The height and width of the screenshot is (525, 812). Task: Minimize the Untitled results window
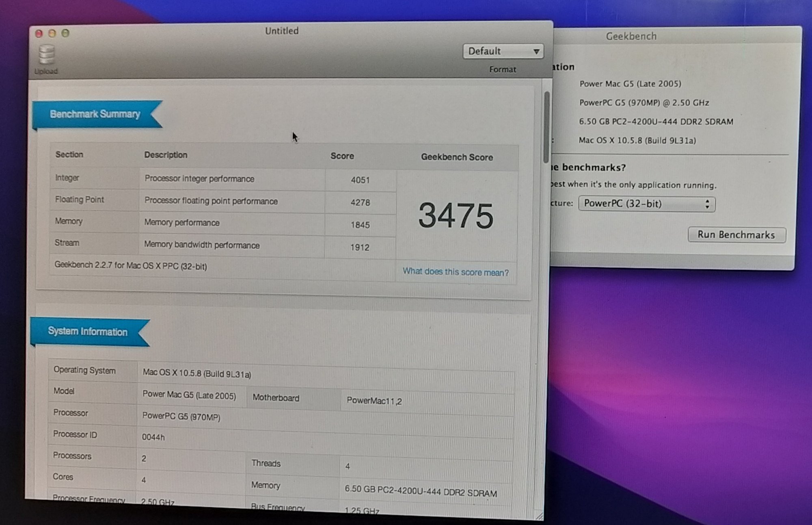[52, 33]
